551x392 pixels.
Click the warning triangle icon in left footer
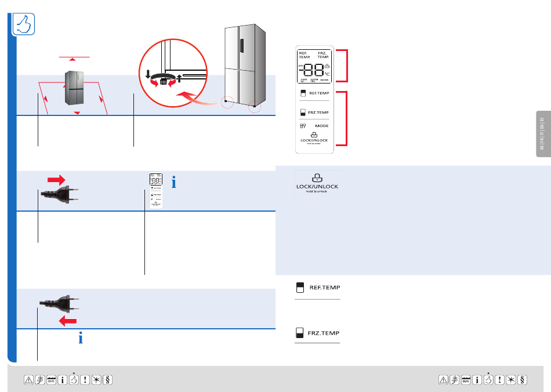click(29, 380)
